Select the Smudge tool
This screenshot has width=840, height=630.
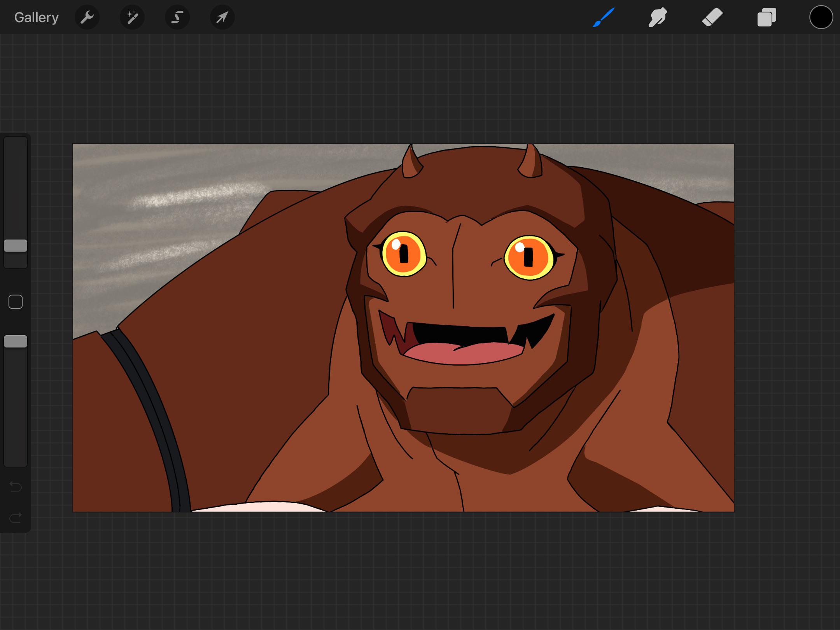(x=658, y=17)
